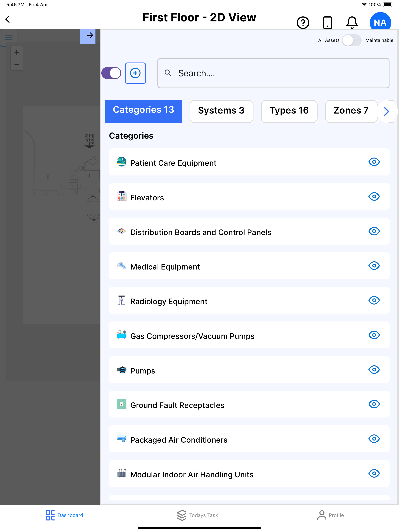Toggle visibility of Distribution Boards and Control Panels
This screenshot has width=399, height=532.
(374, 231)
